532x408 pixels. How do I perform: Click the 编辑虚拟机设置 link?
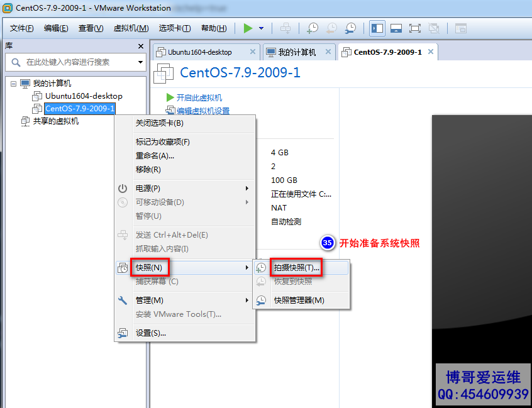203,111
